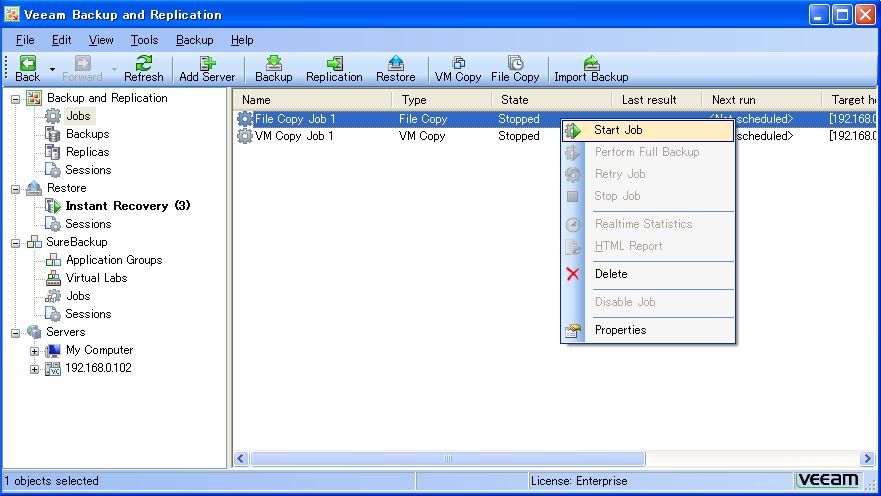The height and width of the screenshot is (496, 881).
Task: Open Sessions under SureBackup
Action: (x=88, y=313)
